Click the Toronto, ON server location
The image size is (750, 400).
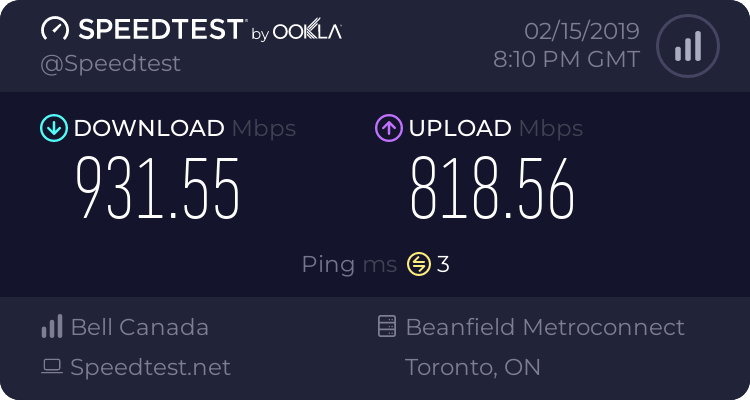[473, 367]
